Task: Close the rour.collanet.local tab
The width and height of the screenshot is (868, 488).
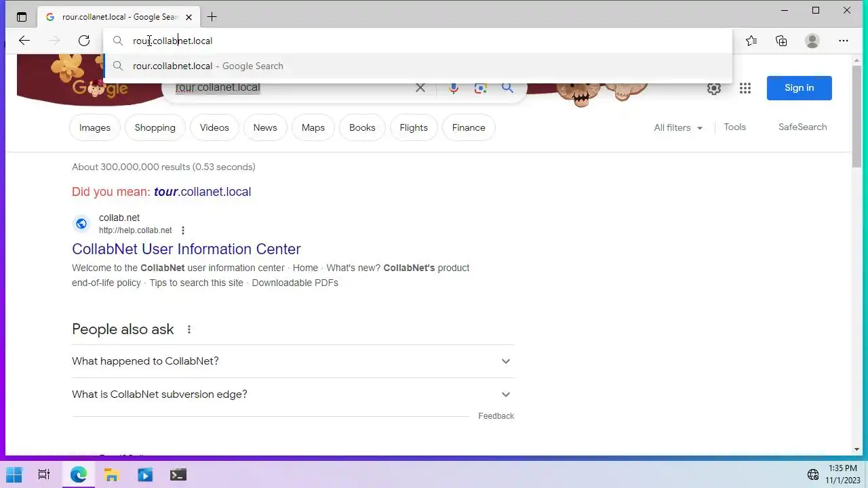Action: click(189, 17)
